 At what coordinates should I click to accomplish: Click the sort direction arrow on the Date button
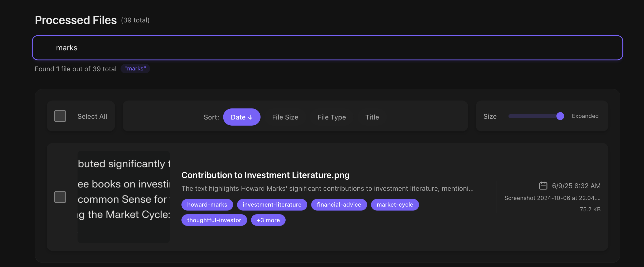[250, 117]
